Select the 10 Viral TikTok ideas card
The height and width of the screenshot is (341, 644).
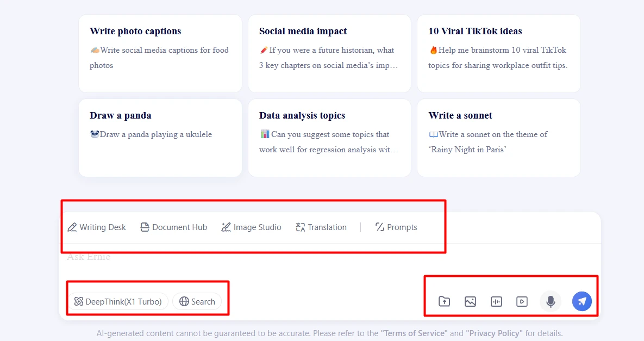click(498, 53)
